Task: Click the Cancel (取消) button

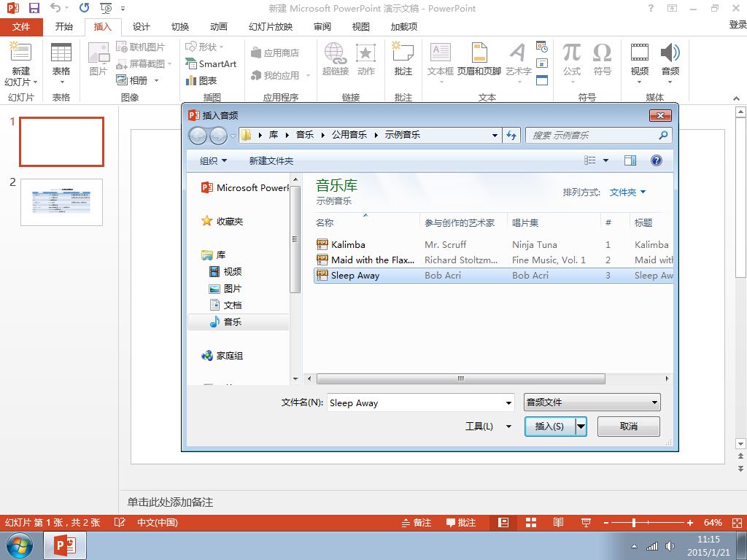Action: [x=628, y=426]
